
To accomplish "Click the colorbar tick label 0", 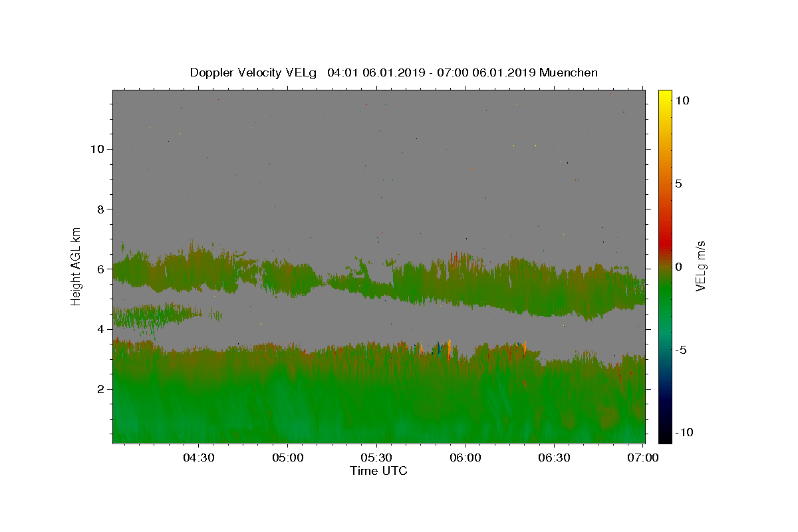I will coord(678,267).
